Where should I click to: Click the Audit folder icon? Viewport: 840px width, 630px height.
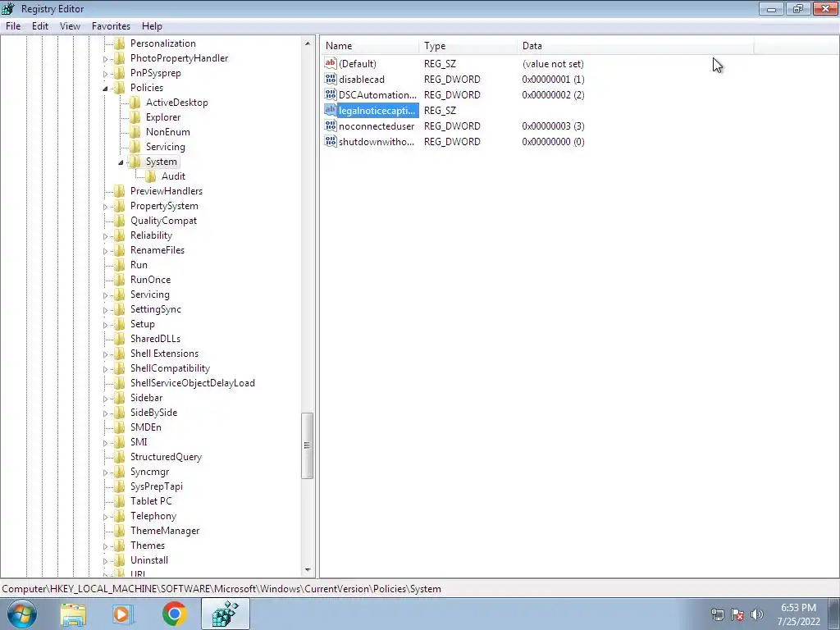point(151,176)
